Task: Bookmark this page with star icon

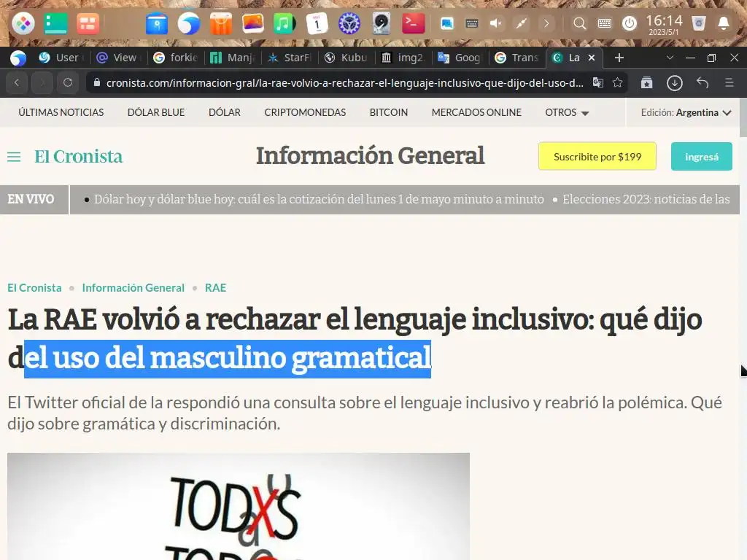Action: 617,82
